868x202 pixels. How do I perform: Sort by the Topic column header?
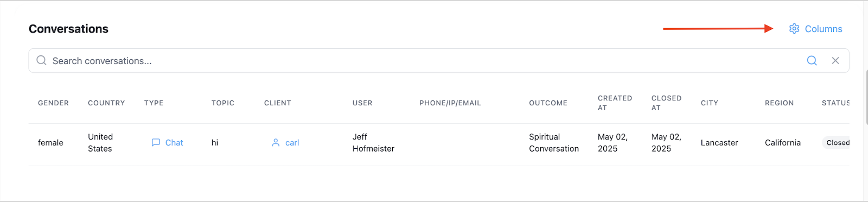click(223, 103)
